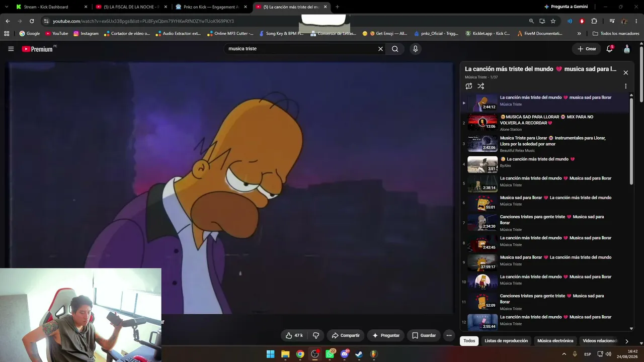This screenshot has width=644, height=362.
Task: Start voice search with the microphone
Action: 415,49
